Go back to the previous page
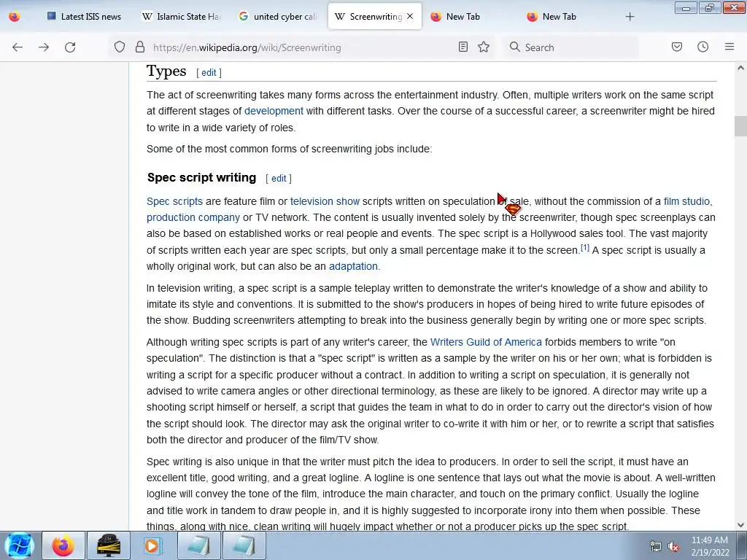 pos(18,47)
